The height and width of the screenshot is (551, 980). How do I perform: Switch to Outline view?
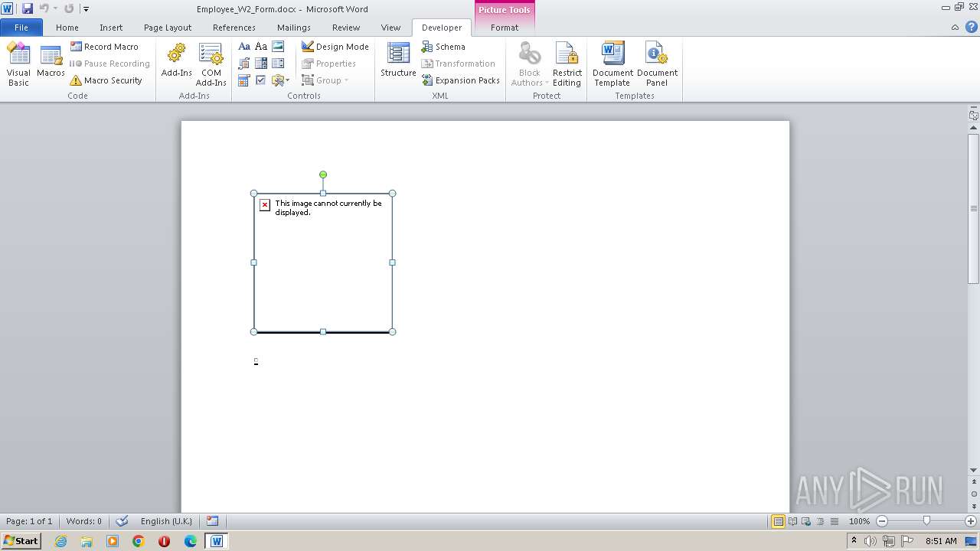[x=820, y=521]
